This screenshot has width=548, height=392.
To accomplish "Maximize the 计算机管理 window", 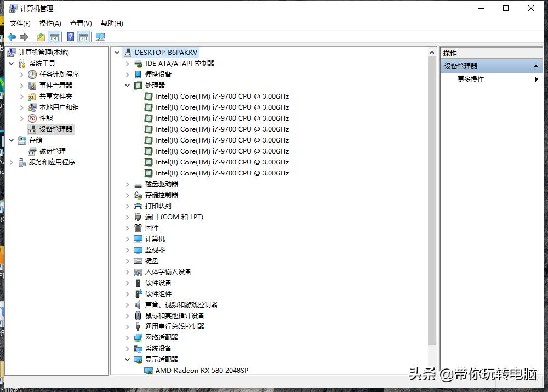I will 506,8.
